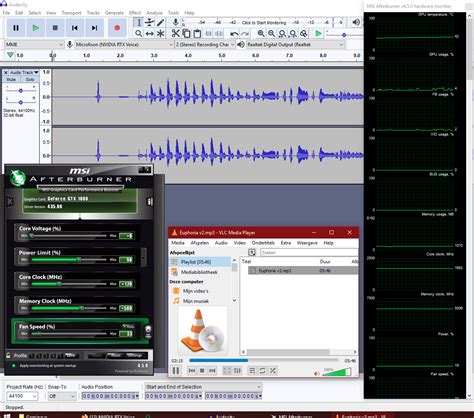This screenshot has height=418, width=474.
Task: Select Mediabibliotheek in VLC sidebar
Action: [199, 272]
